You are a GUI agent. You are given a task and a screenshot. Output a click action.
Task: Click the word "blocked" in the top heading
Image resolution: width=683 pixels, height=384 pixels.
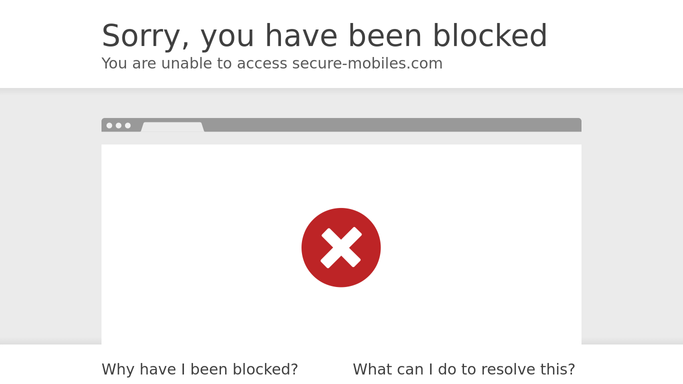[x=490, y=35]
